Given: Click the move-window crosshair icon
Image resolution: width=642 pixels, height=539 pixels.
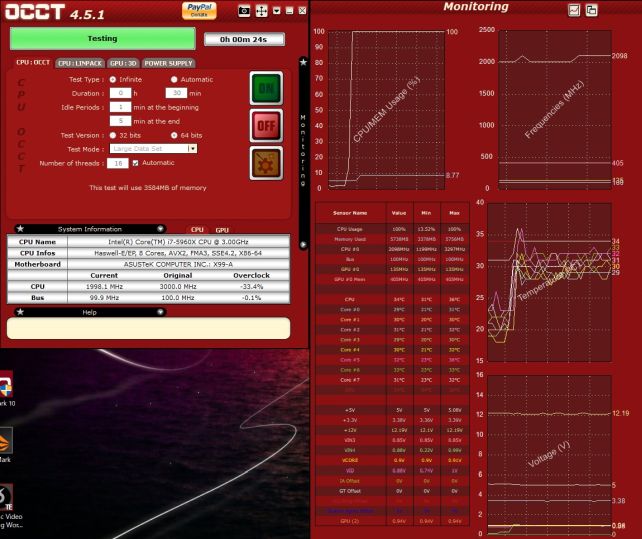Looking at the screenshot, I should click(x=261, y=11).
